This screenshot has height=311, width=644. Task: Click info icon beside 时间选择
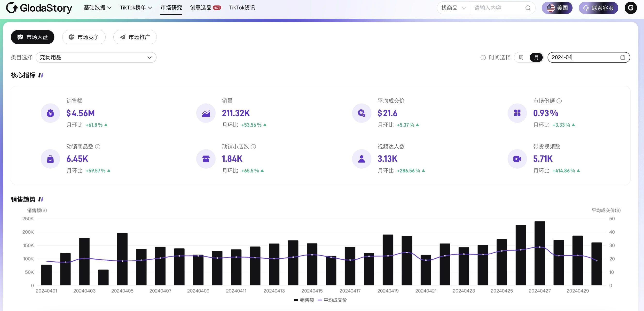pos(483,58)
